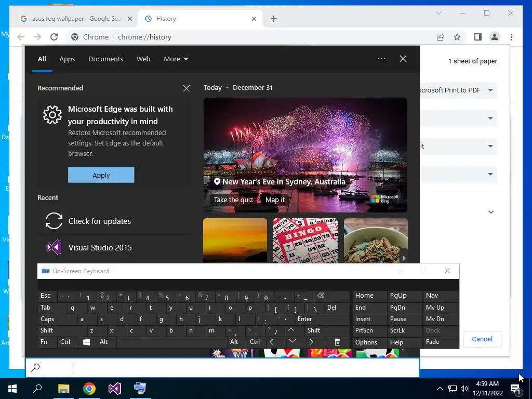532x399 pixels.
Task: Open search panel options ellipsis
Action: (x=381, y=59)
